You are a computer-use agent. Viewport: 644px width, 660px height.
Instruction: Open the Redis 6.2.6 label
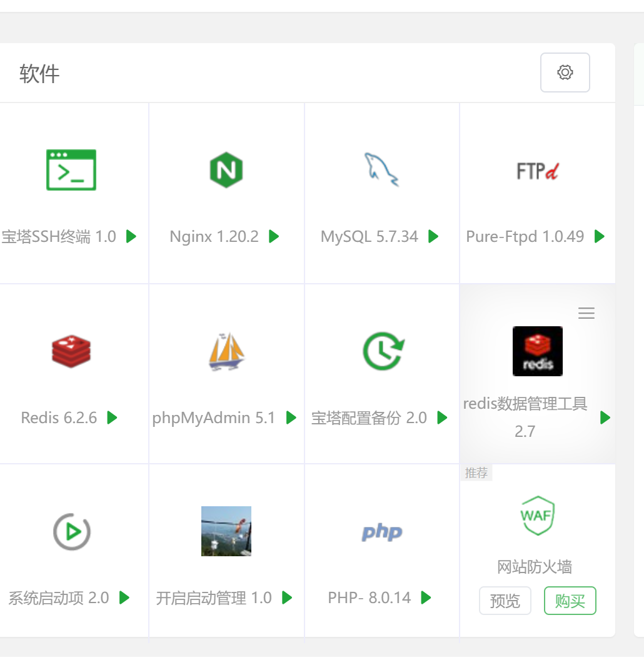coord(59,418)
